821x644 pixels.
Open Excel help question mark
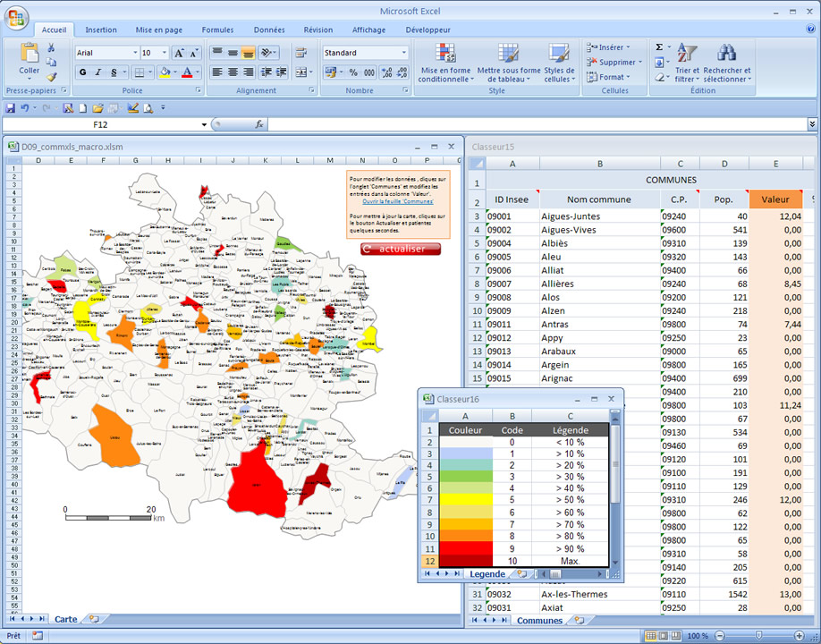coord(810,30)
